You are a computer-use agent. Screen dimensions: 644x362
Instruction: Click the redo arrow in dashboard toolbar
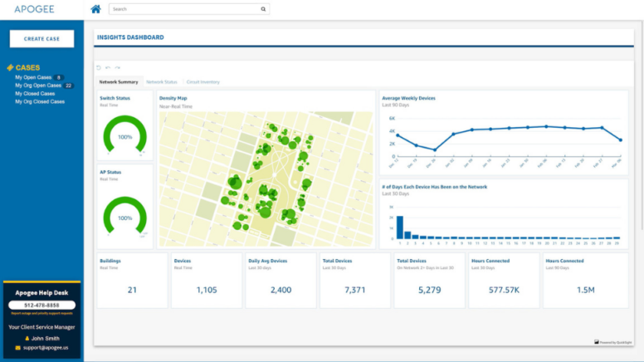[118, 68]
